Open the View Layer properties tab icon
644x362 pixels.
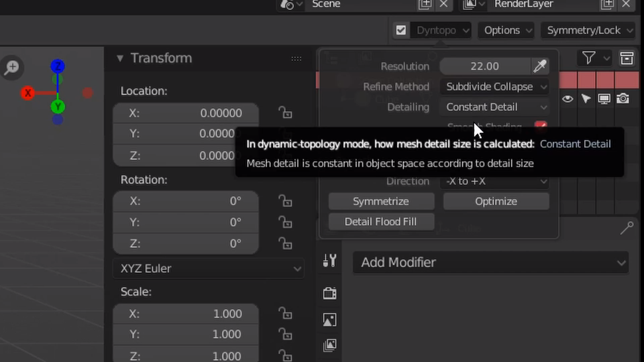[330, 345]
